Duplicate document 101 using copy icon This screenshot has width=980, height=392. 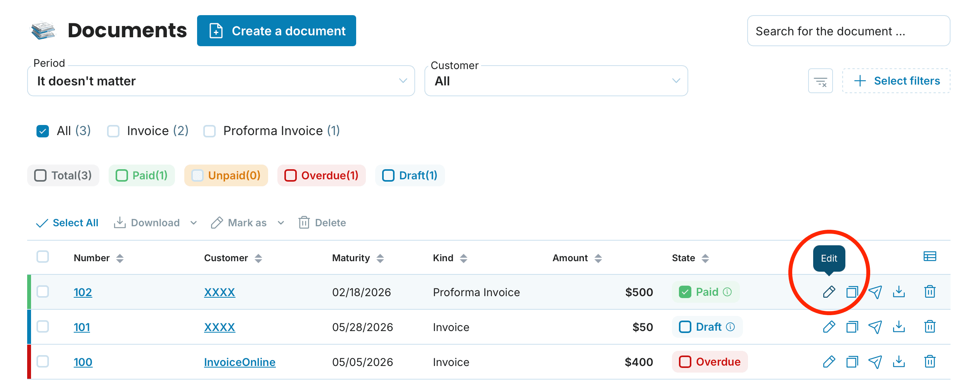(852, 327)
